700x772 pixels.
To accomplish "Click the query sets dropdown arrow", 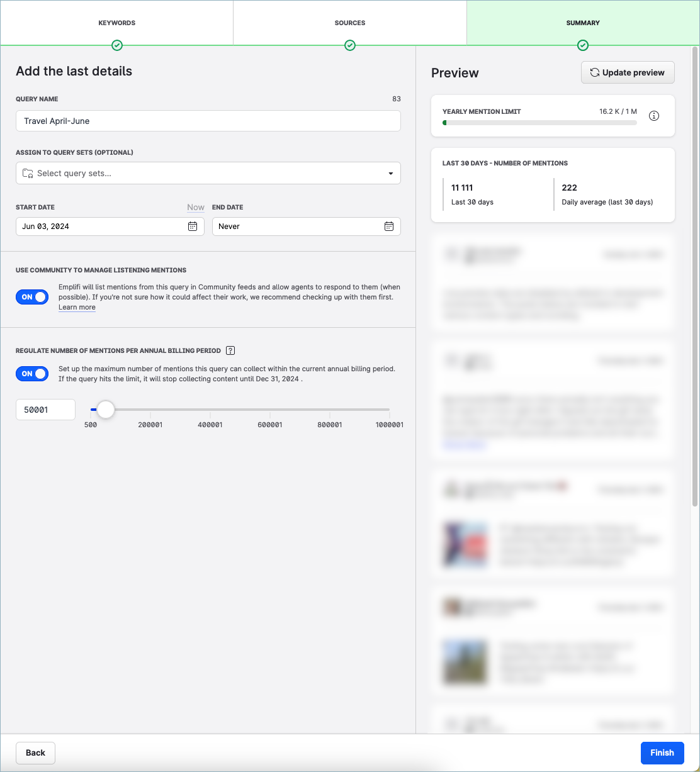I will 391,174.
